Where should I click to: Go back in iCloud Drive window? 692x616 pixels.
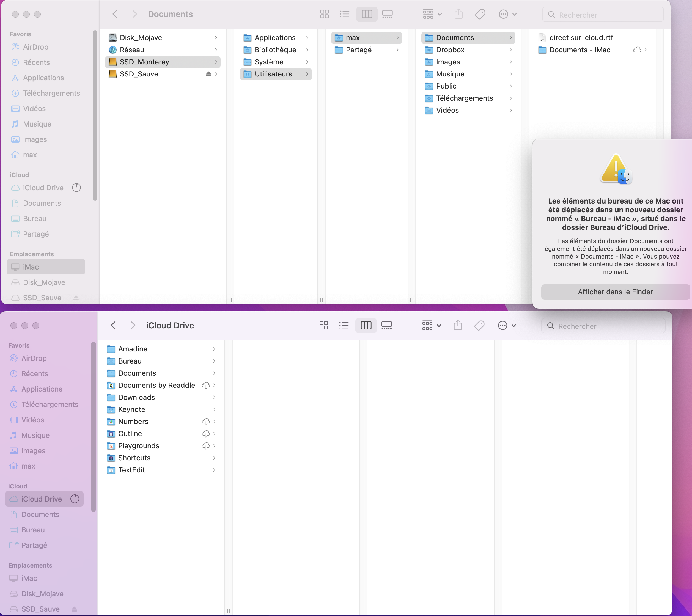pos(113,326)
